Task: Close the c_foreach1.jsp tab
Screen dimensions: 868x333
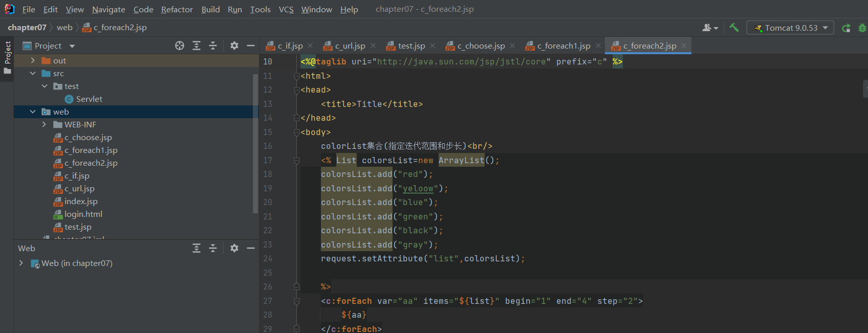Action: 598,46
